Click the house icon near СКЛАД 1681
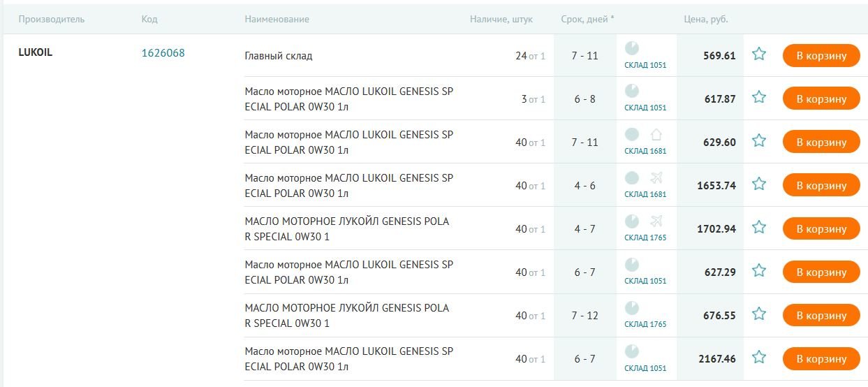Viewport: 868px width, 387px height. (x=656, y=134)
